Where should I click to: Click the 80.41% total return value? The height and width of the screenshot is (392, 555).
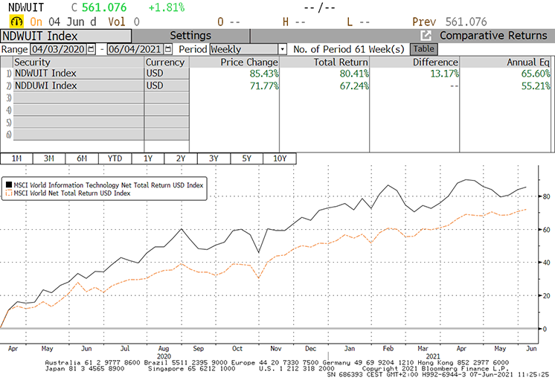[x=354, y=74]
